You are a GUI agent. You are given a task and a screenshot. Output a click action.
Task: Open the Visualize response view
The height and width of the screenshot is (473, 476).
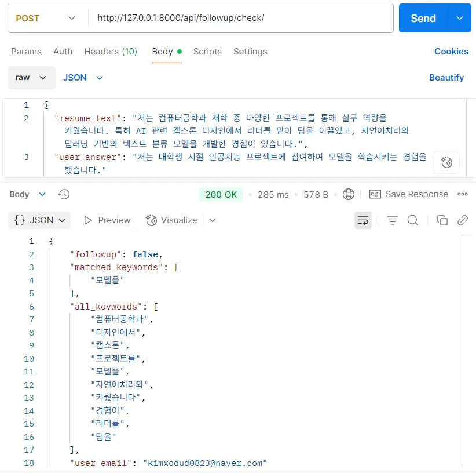[171, 220]
